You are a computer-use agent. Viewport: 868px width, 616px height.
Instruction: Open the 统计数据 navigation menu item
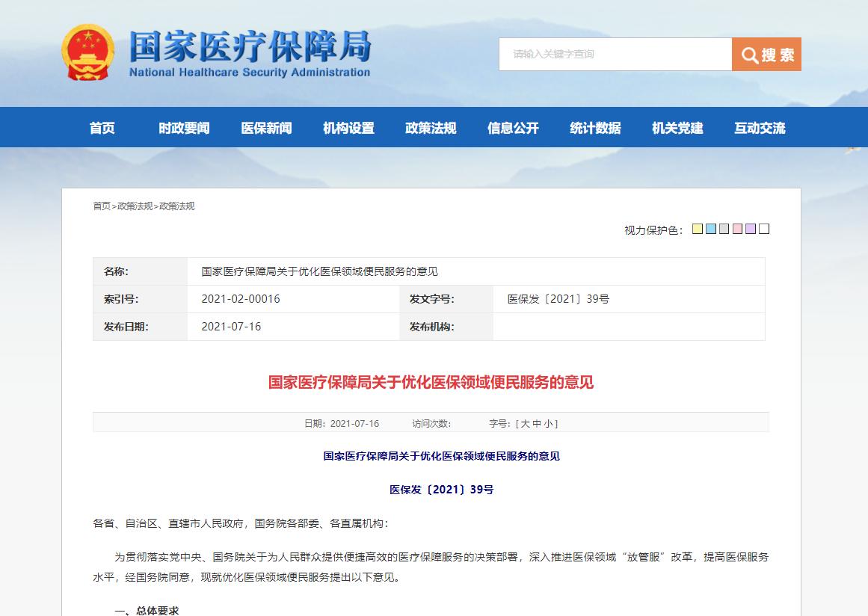(594, 127)
